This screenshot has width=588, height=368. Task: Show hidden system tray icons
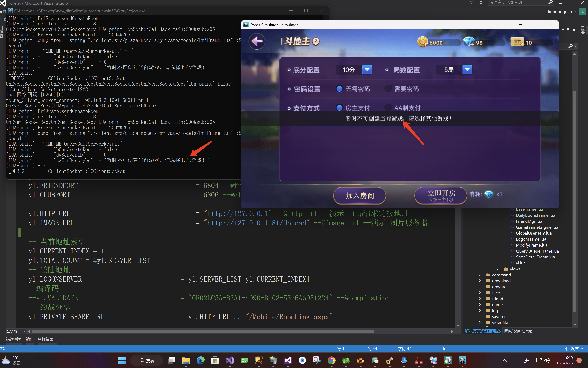click(x=505, y=360)
